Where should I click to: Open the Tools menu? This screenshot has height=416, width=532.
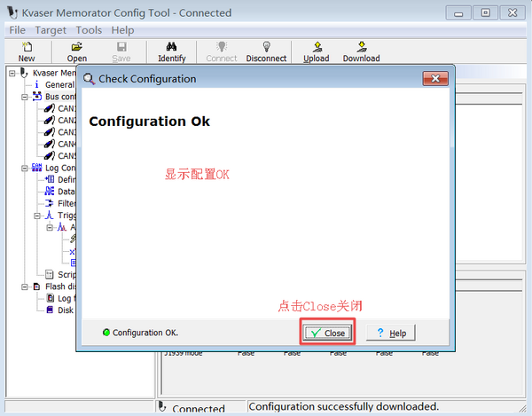coord(89,30)
